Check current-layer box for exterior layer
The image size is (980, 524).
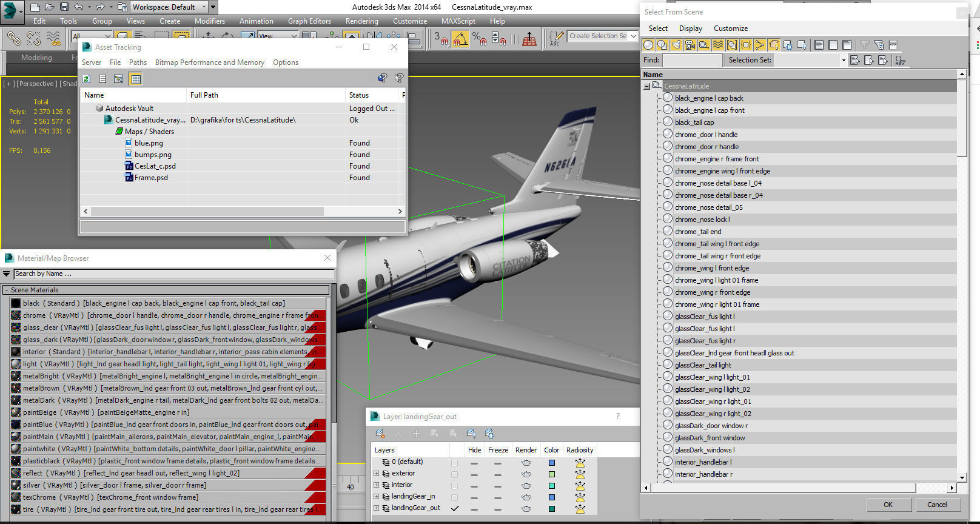pyautogui.click(x=454, y=474)
